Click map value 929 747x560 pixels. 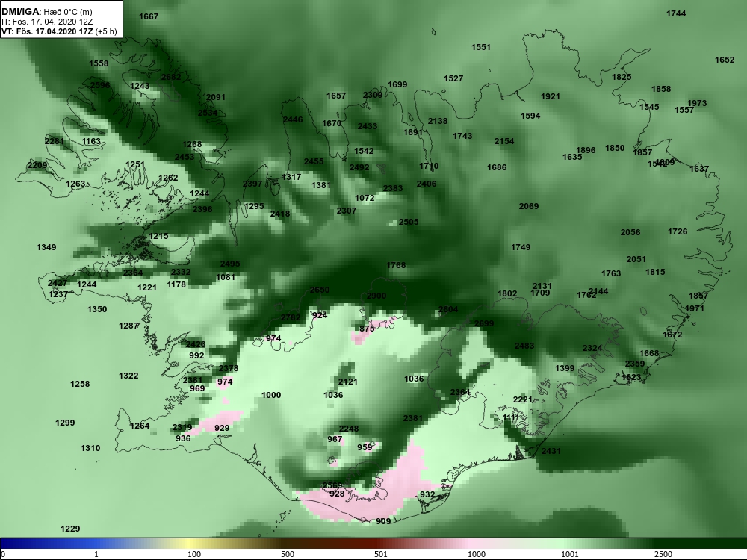pos(222,428)
